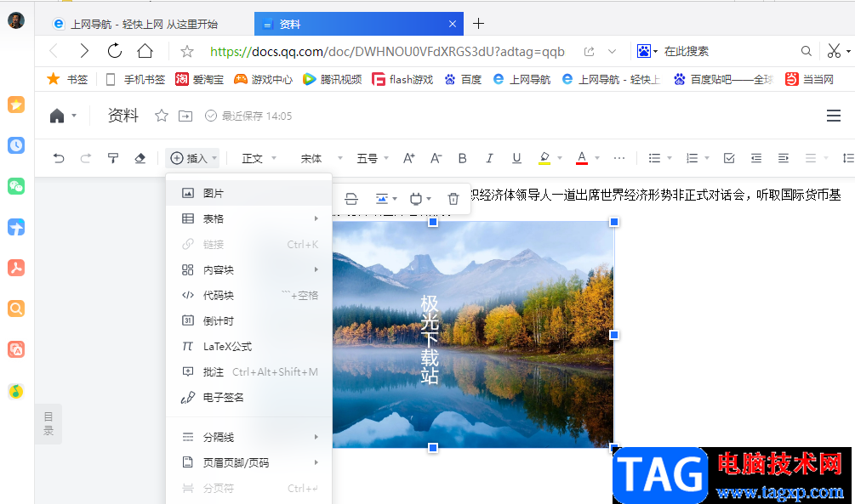The width and height of the screenshot is (855, 504).
Task: Insert a checkbox task list
Action: 729,159
